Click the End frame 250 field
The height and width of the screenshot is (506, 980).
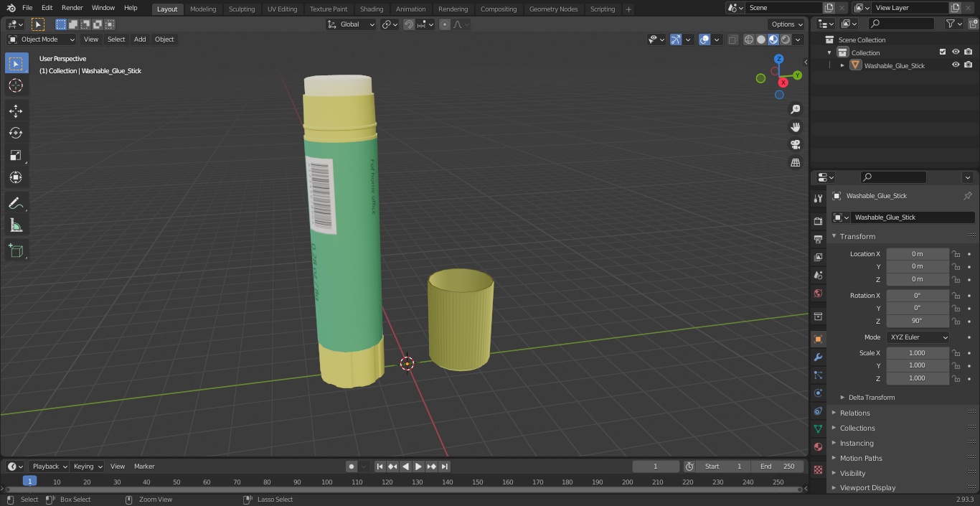coord(779,467)
